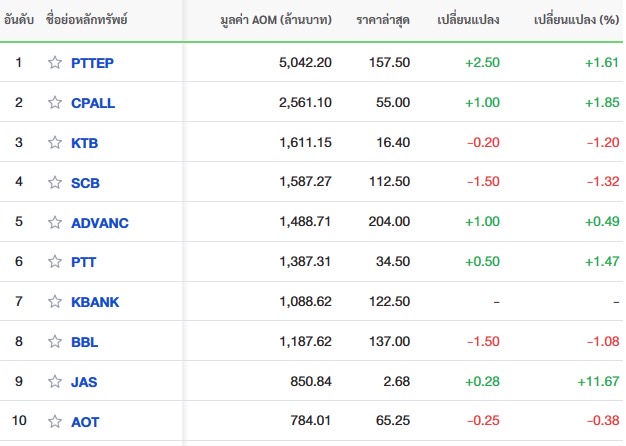This screenshot has width=626, height=446.
Task: Sort by ราคาล่าสุด column header
Action: click(383, 20)
